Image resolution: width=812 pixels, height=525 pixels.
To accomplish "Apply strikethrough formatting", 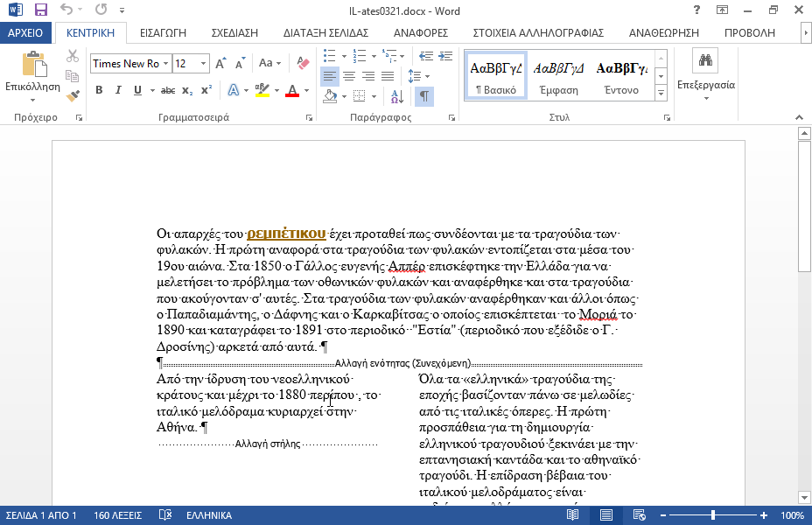I will click(x=168, y=91).
